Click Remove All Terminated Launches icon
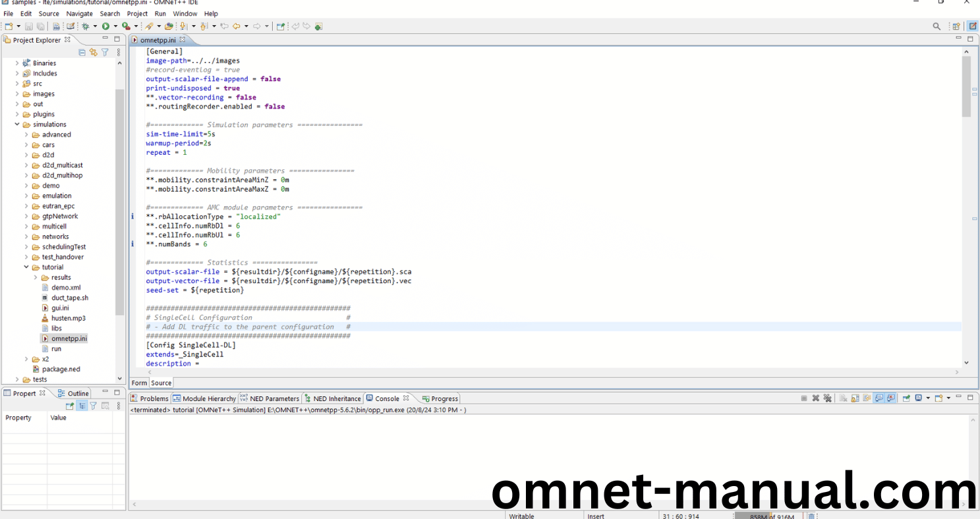 click(826, 398)
